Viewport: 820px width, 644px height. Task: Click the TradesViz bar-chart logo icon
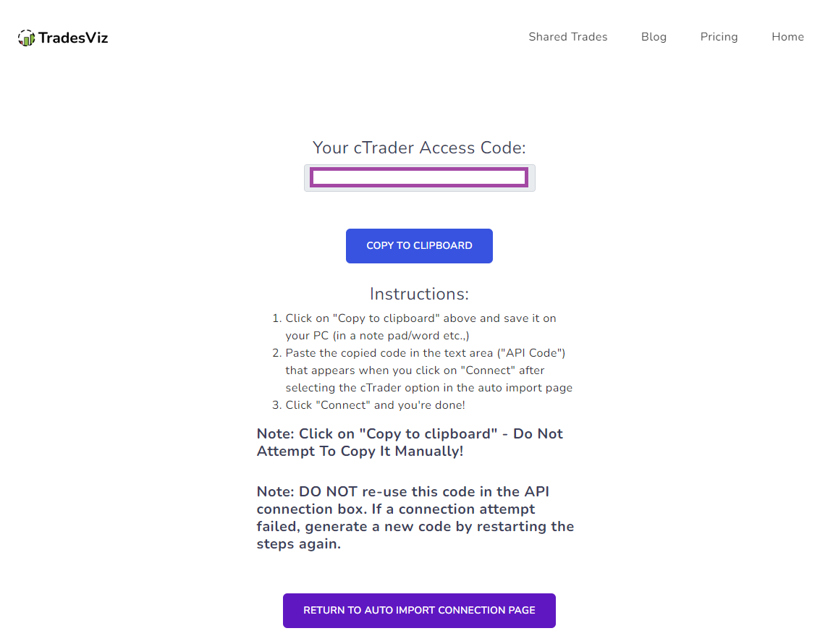26,38
